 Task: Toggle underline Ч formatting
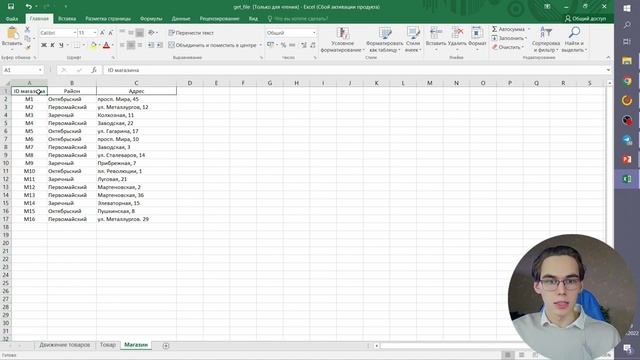point(61,45)
